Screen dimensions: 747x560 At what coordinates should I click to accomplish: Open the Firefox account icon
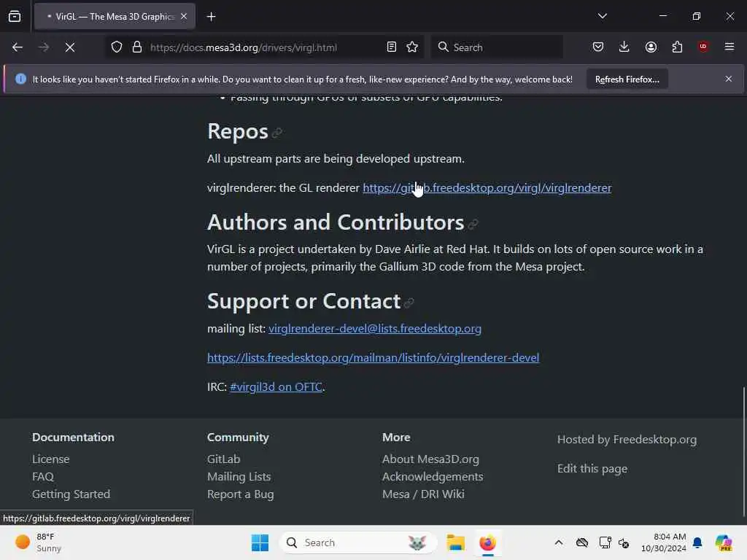651,47
